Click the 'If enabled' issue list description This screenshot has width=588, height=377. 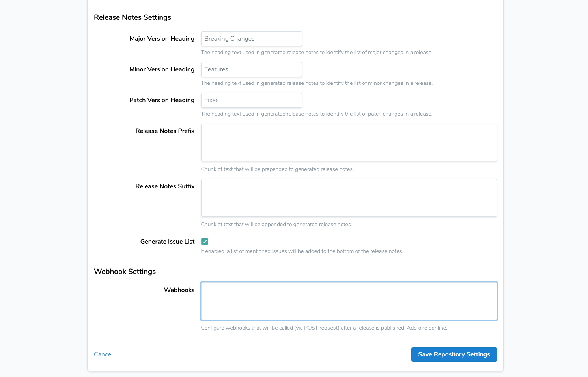pos(302,251)
